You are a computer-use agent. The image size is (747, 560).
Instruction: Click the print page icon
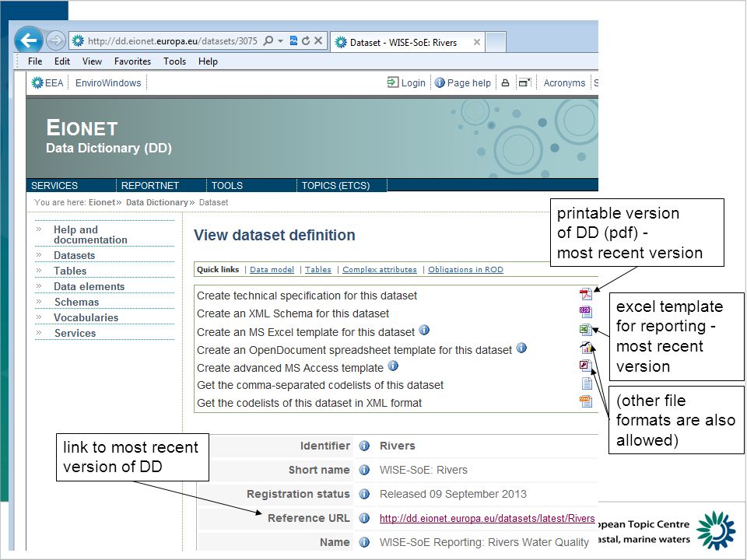coord(506,83)
